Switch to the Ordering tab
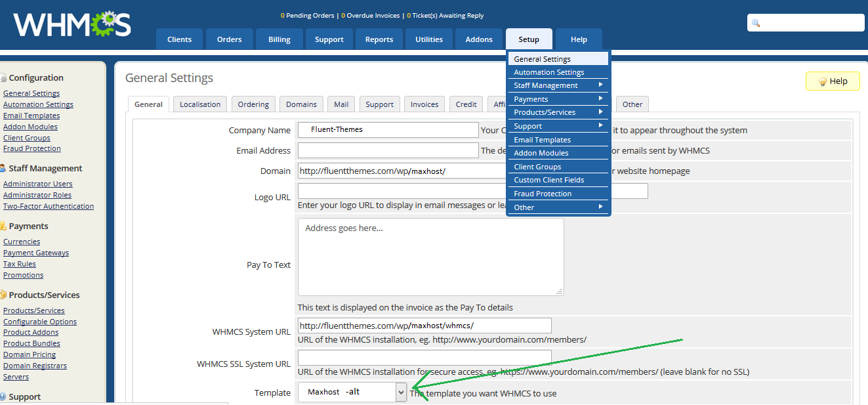868x405 pixels. tap(253, 104)
